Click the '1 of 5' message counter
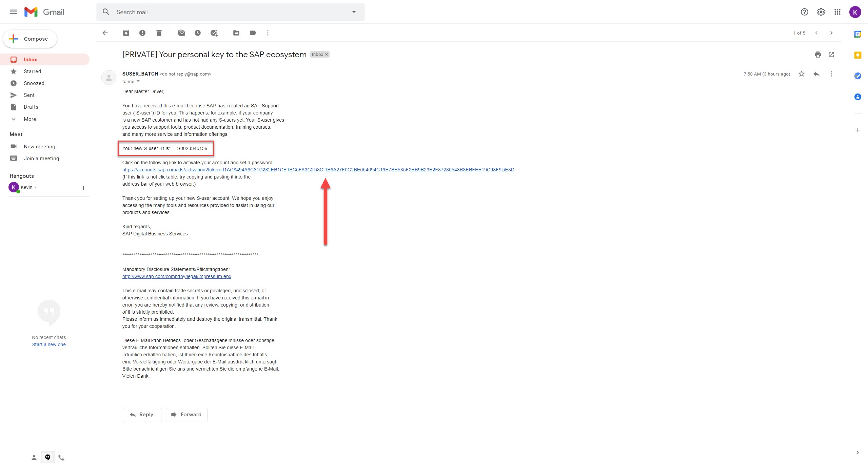Screen dimensions: 868x463 click(x=799, y=33)
